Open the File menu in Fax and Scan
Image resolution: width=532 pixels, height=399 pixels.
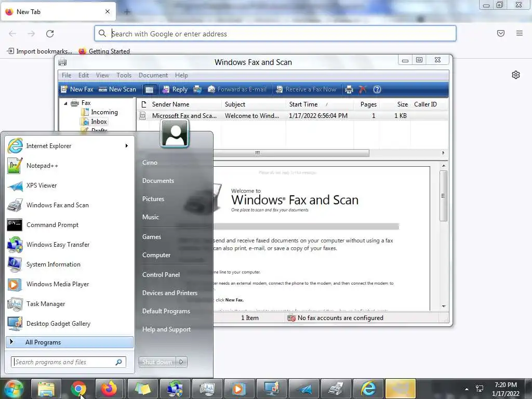(x=66, y=75)
